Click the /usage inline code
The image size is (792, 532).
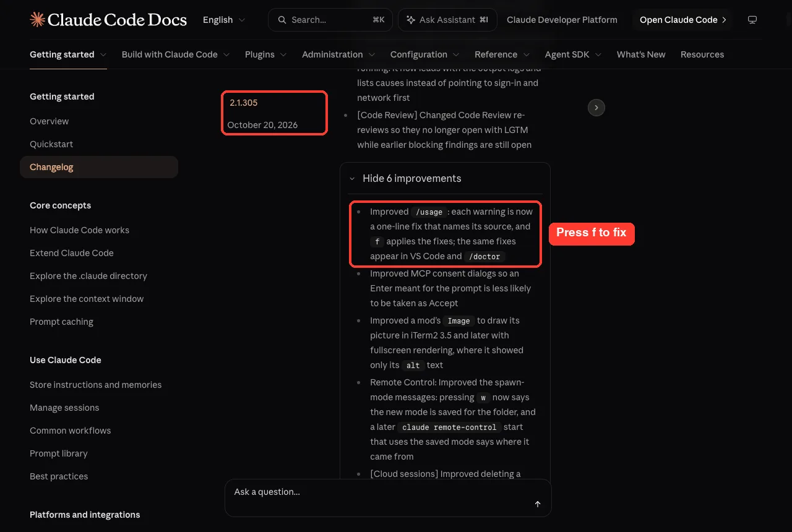click(x=429, y=212)
